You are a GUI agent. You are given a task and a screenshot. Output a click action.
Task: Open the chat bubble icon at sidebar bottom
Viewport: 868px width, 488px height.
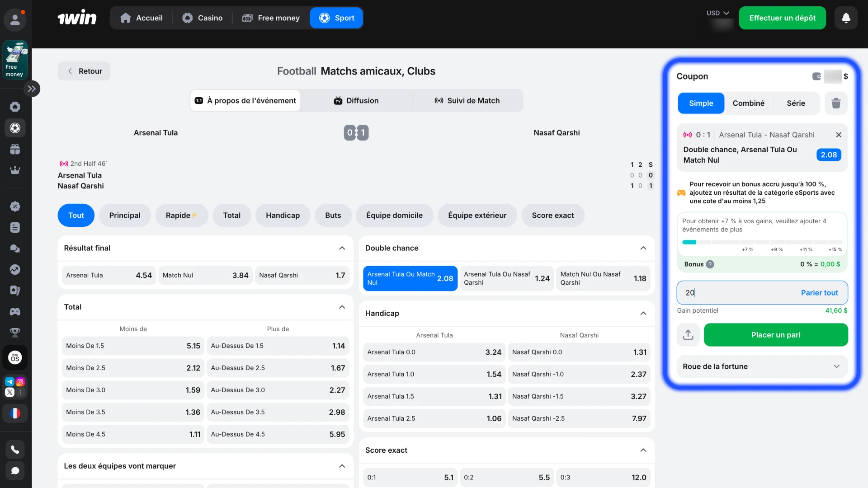point(15,471)
